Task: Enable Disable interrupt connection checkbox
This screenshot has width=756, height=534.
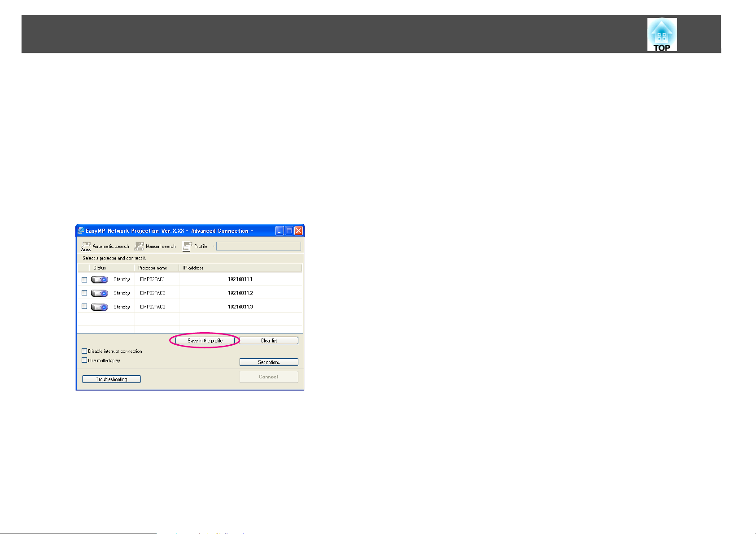Action: (x=84, y=351)
